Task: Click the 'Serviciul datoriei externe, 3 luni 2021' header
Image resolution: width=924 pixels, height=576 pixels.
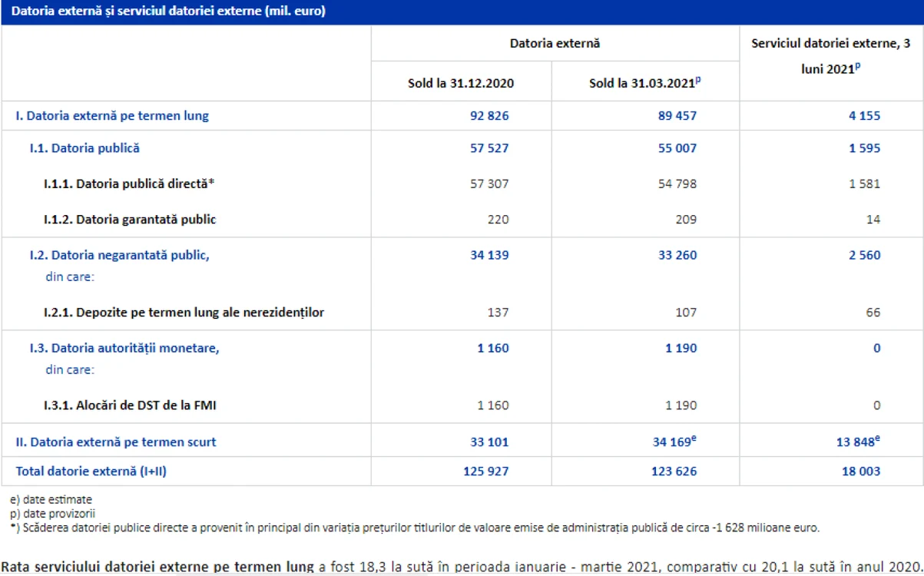Action: pyautogui.click(x=832, y=55)
